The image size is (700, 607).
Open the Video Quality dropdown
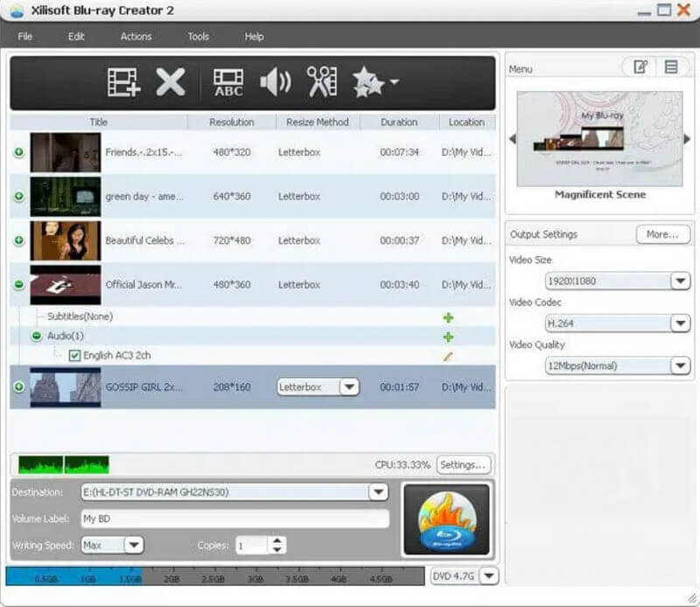[681, 366]
